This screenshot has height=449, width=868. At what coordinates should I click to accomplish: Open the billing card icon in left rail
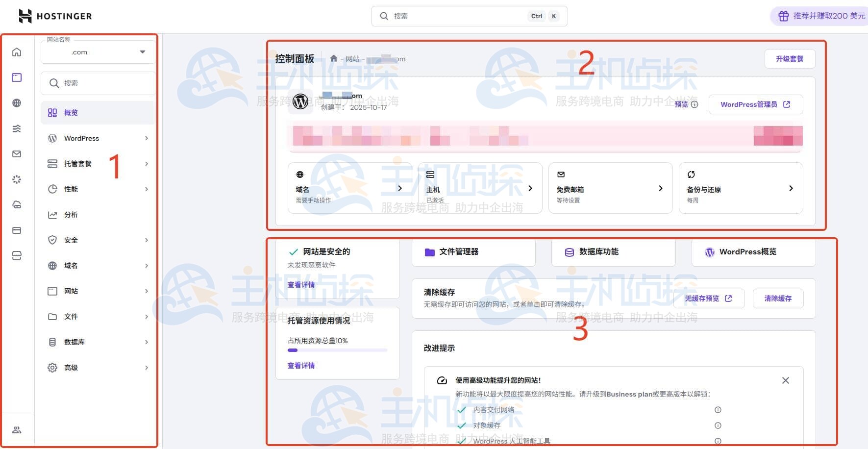point(17,230)
